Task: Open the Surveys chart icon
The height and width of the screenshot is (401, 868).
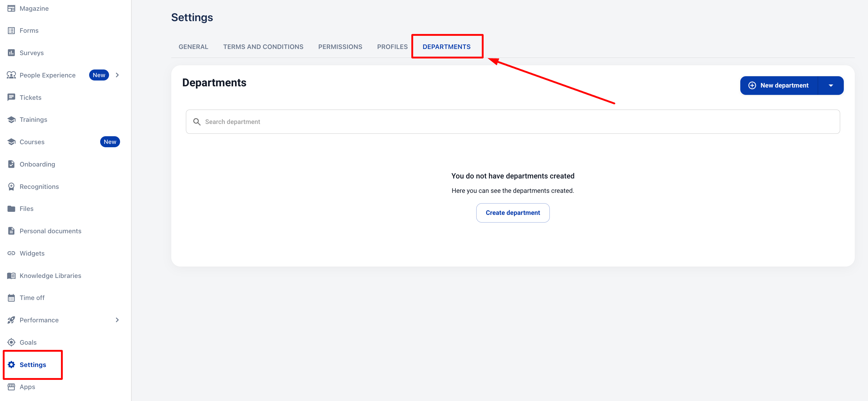Action: click(11, 53)
